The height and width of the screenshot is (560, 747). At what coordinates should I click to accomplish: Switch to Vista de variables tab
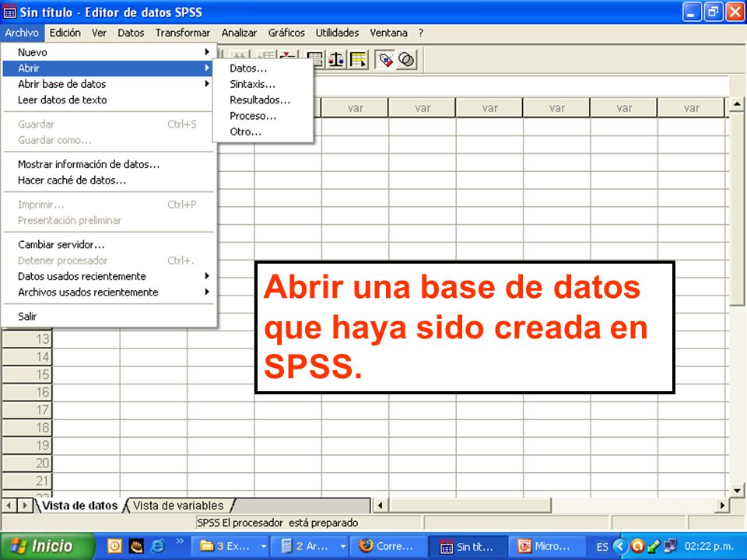pos(178,506)
